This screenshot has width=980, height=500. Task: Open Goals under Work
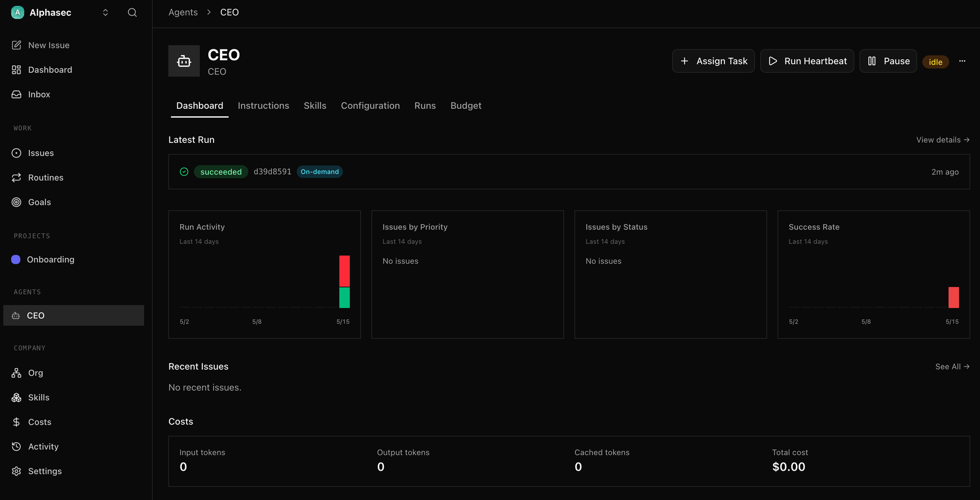tap(73, 202)
